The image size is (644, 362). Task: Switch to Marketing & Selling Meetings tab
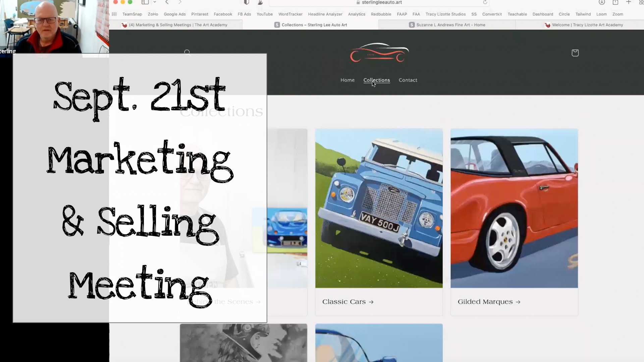tap(176, 25)
